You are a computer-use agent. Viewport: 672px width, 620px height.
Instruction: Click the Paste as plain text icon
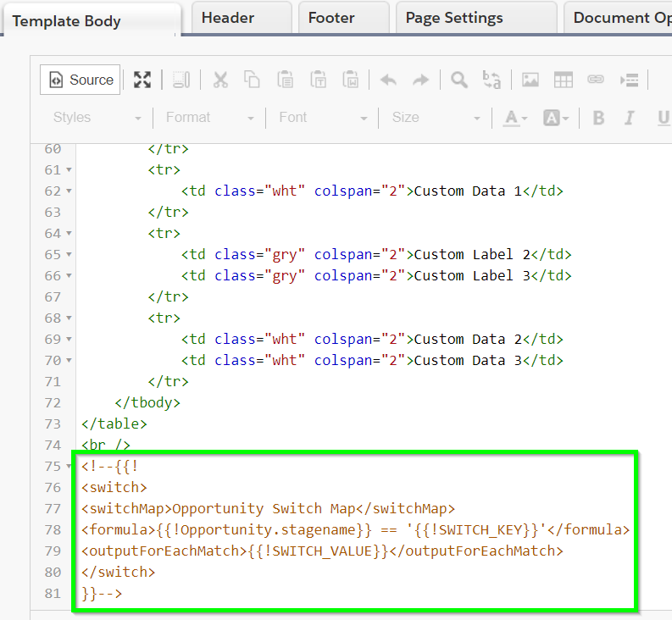[318, 80]
